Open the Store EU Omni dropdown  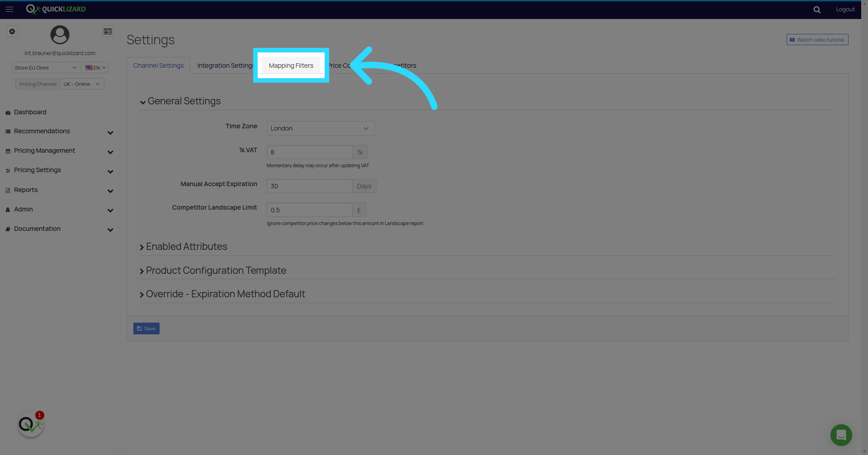pyautogui.click(x=46, y=68)
